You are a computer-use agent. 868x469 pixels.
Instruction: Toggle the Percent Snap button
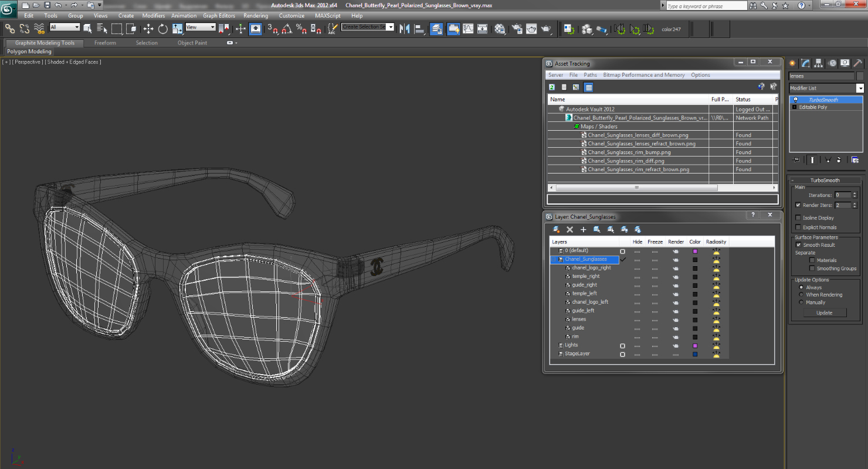301,29
